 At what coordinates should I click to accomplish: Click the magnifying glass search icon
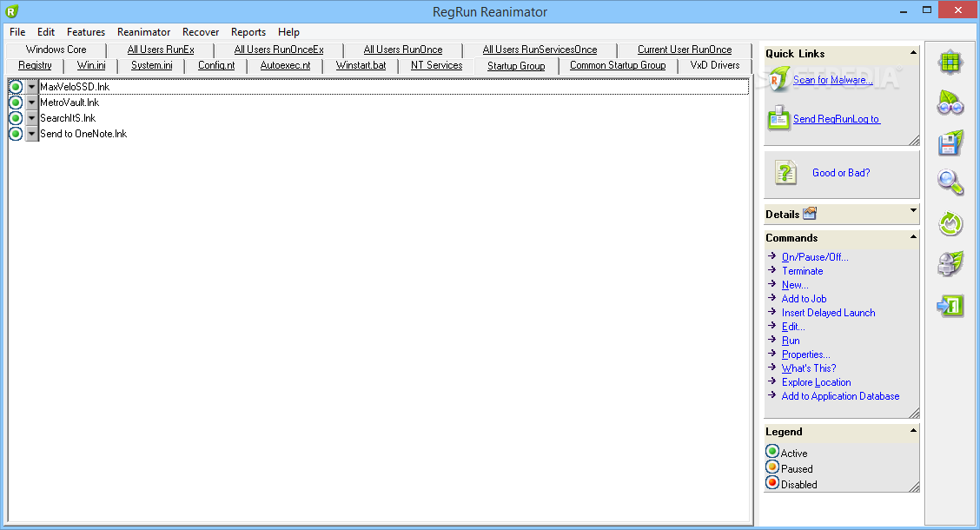pyautogui.click(x=950, y=183)
